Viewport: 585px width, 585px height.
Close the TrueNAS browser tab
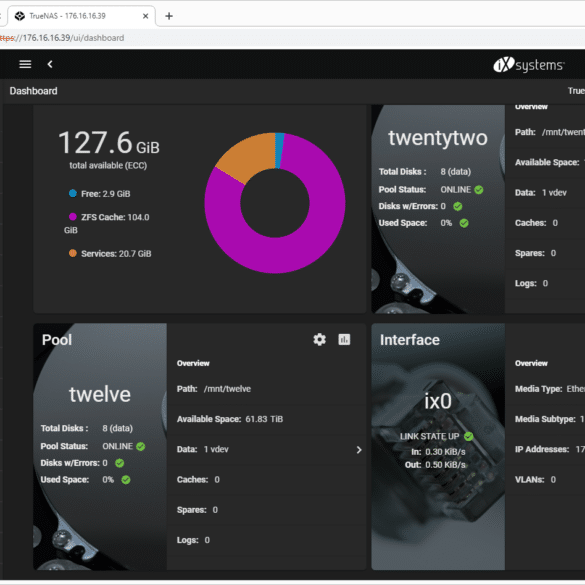(146, 16)
